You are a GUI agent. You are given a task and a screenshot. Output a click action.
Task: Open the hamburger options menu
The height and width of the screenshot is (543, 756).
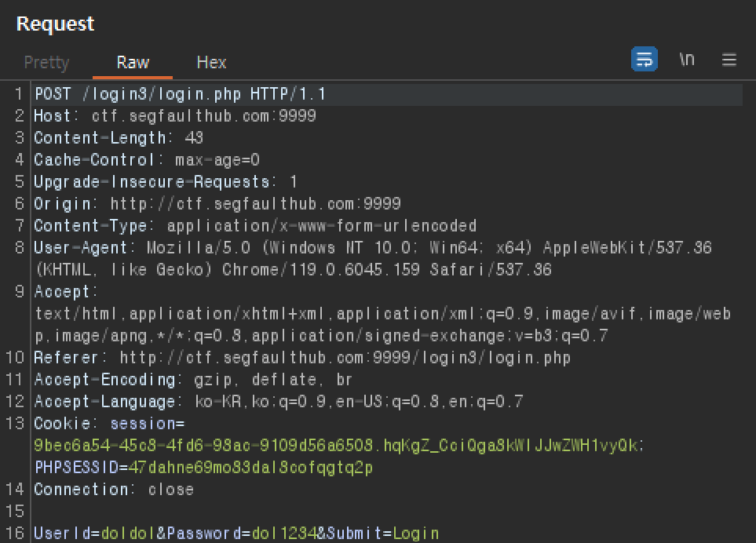click(x=729, y=60)
